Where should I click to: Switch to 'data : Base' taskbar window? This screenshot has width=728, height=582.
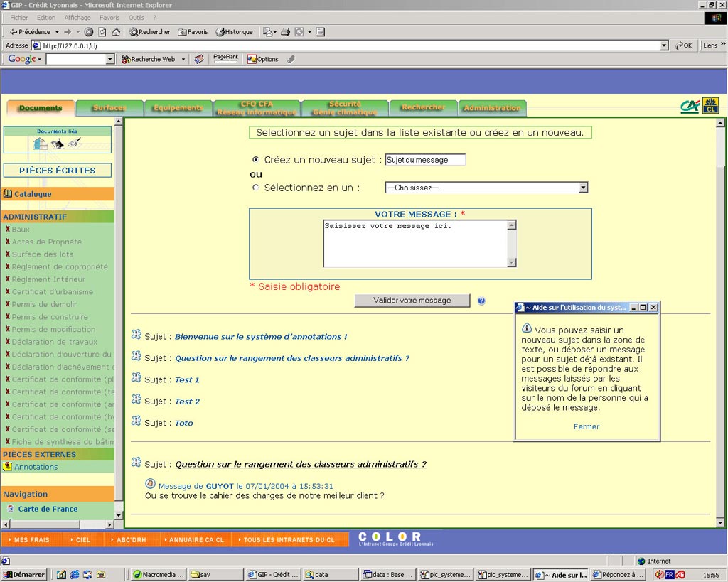click(387, 575)
